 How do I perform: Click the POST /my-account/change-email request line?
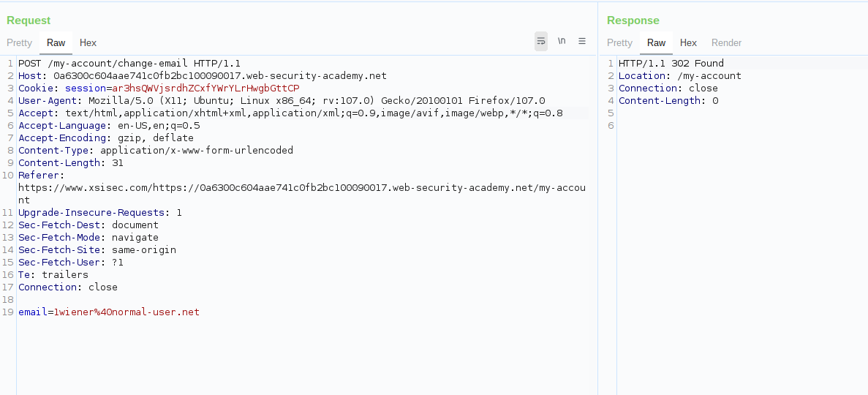[129, 63]
